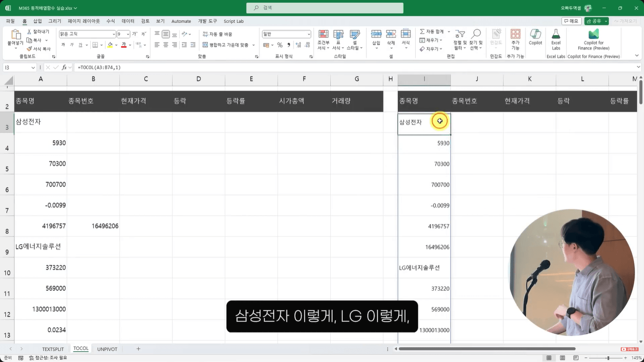Open the 삽입 (Insert) tab

point(38,21)
